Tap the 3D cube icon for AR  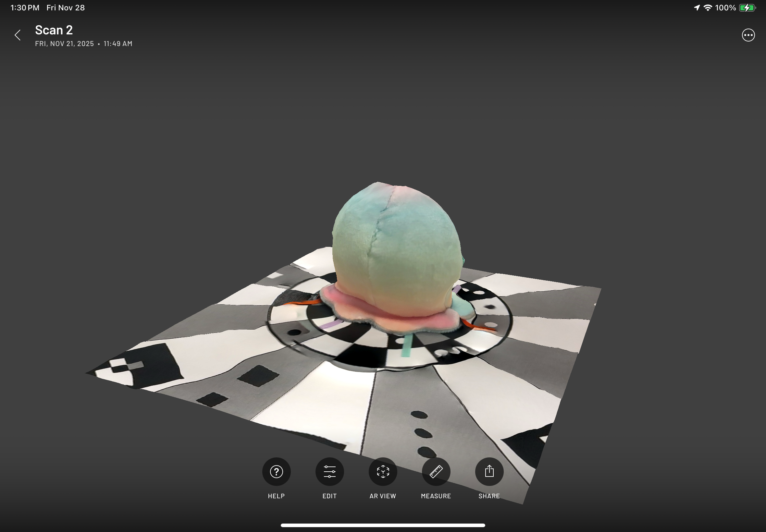[x=382, y=472]
